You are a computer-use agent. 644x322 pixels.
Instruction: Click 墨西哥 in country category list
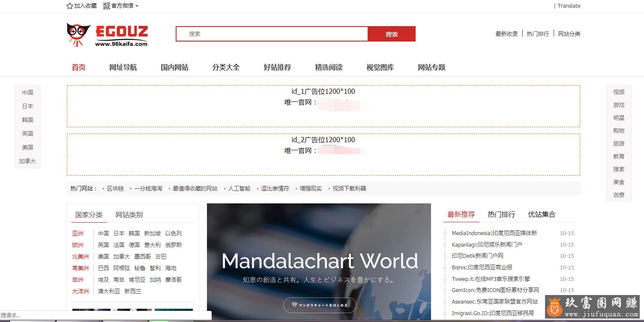[x=143, y=256]
